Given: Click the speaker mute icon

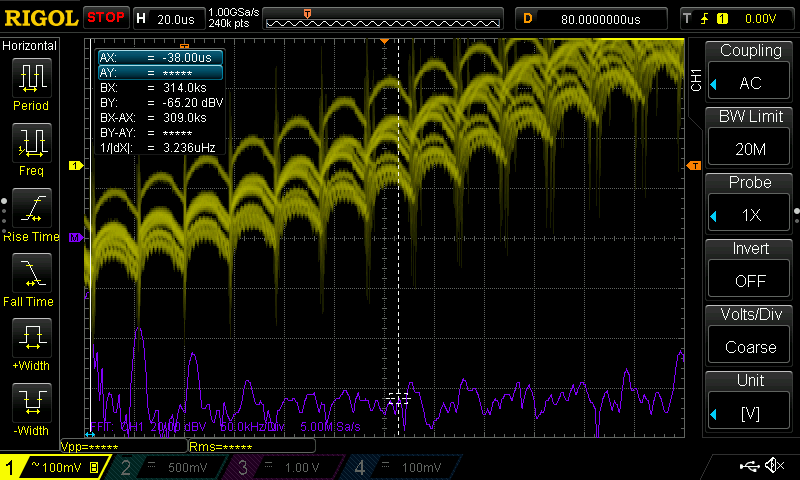Looking at the screenshot, I should coord(774,466).
